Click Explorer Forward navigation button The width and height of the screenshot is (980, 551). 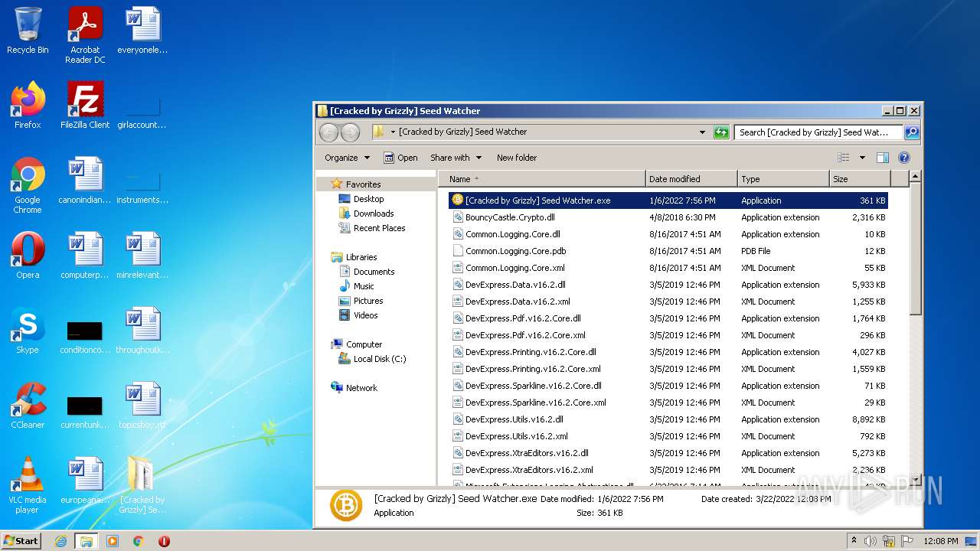coord(350,132)
